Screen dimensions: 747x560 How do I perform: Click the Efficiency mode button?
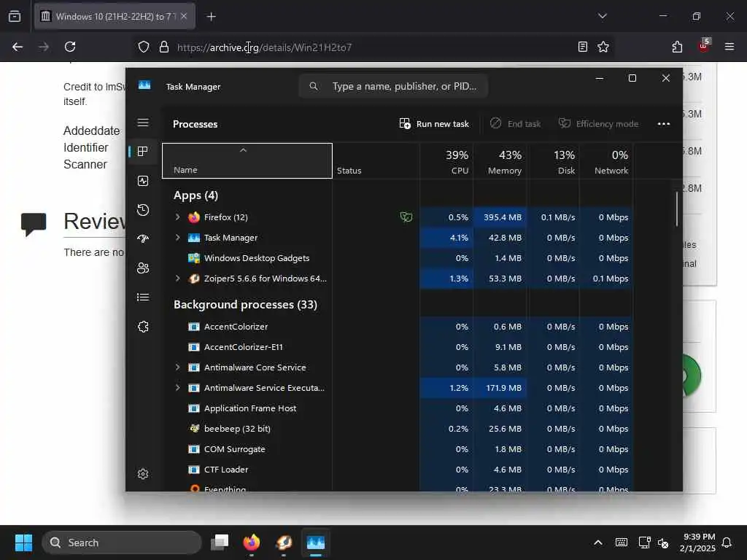pos(598,124)
